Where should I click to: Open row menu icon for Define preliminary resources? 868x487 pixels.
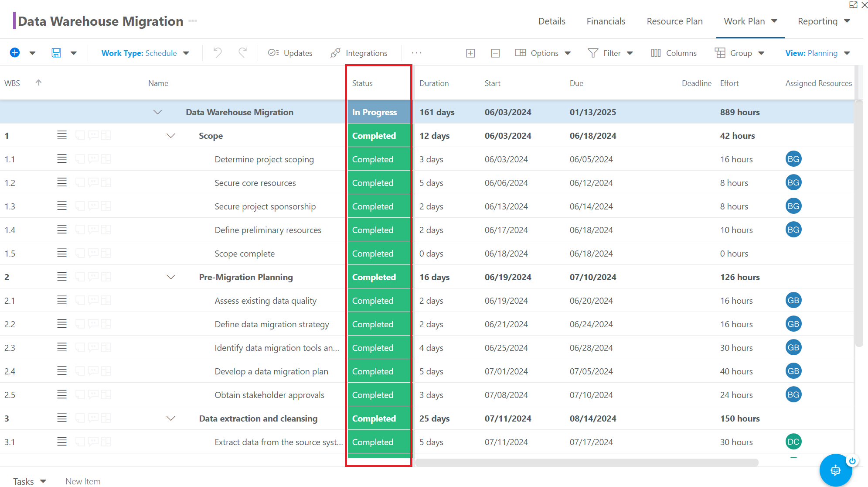(62, 230)
